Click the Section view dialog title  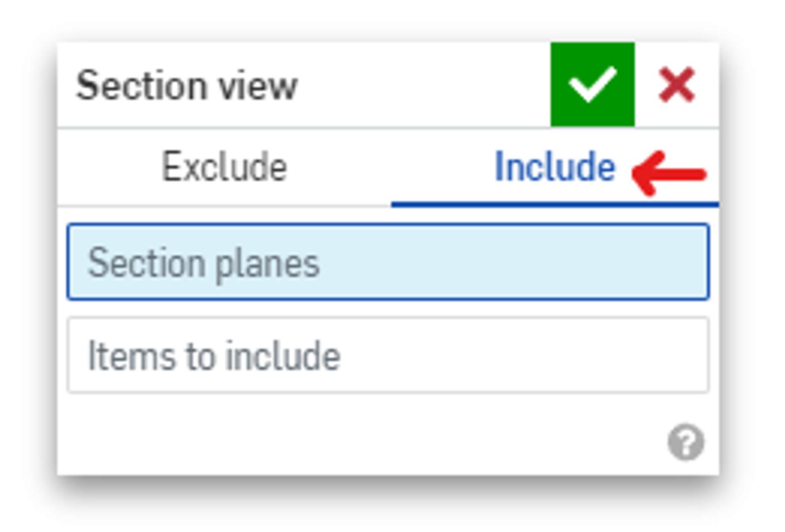click(186, 86)
